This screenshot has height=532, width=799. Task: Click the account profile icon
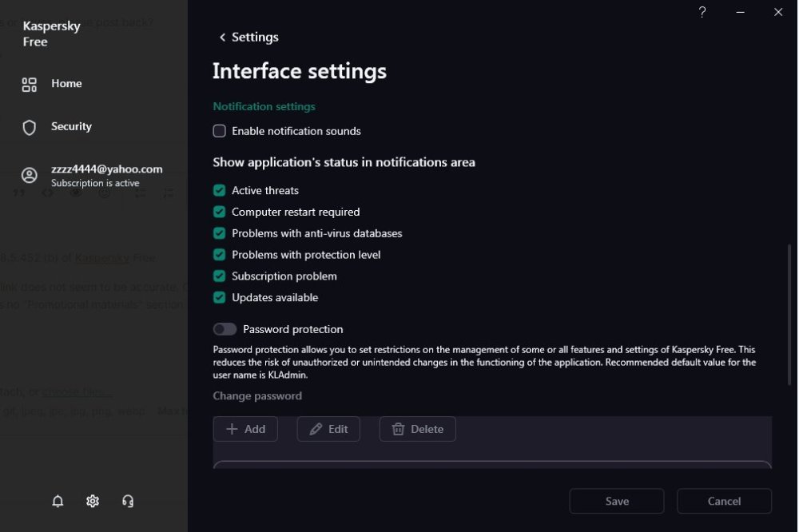pyautogui.click(x=30, y=175)
